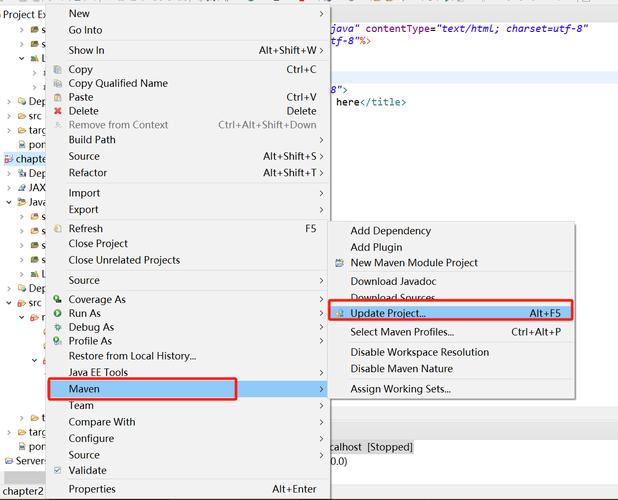Click the Update Project icon
Viewport: 618px width, 500px height.
point(340,314)
